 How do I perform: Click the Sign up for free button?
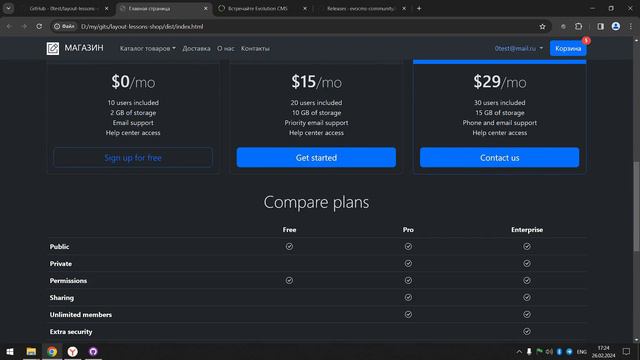click(133, 158)
